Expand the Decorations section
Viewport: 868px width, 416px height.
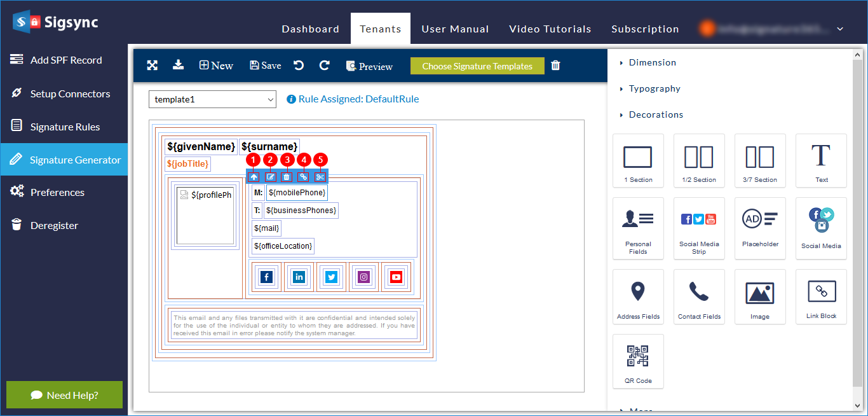(656, 114)
